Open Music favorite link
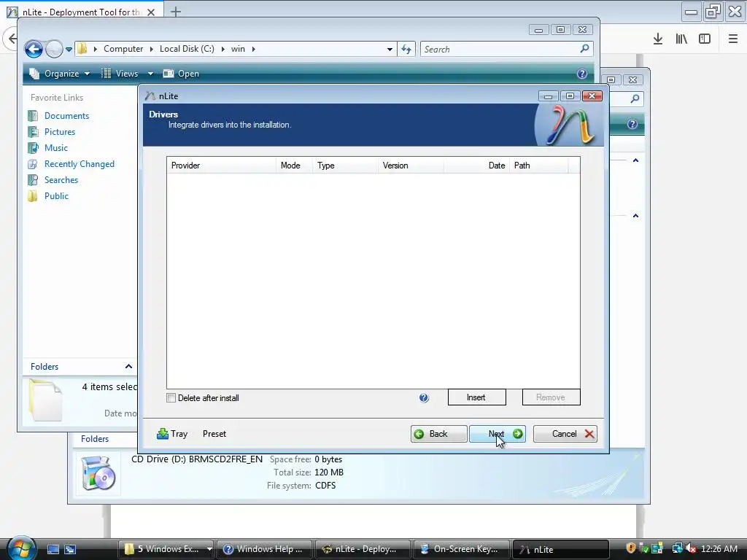Screen dimensions: 747x560 (x=55, y=147)
